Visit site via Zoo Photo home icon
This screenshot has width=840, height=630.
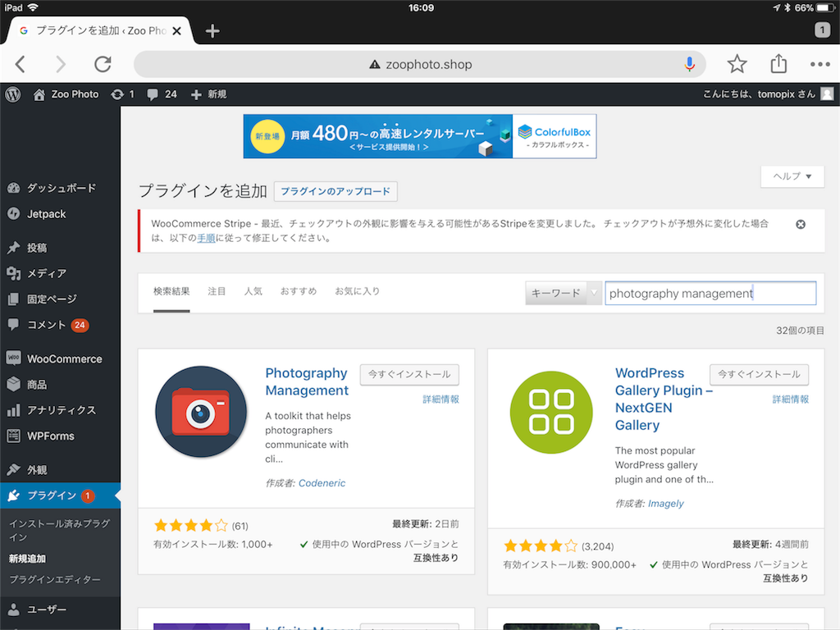66,94
